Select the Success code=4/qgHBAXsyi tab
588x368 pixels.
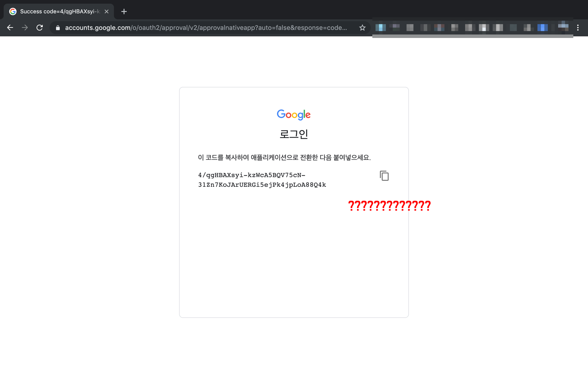(59, 11)
